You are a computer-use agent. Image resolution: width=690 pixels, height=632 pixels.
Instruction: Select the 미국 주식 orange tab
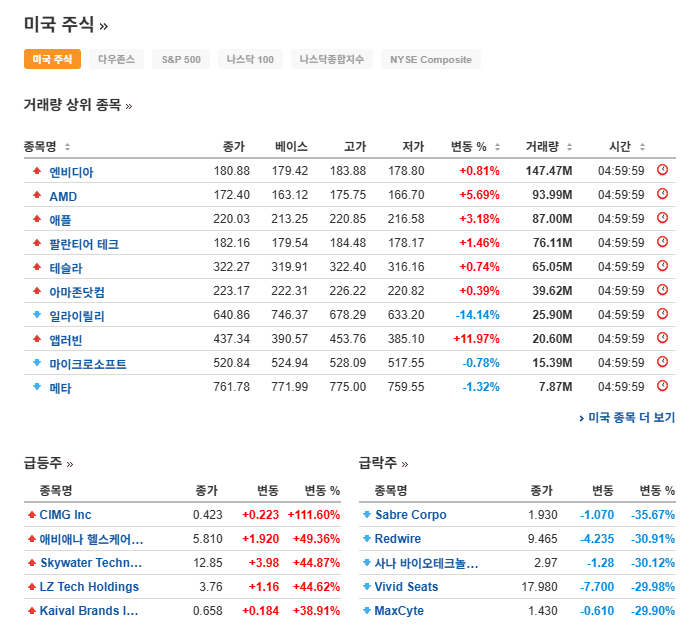pos(52,59)
